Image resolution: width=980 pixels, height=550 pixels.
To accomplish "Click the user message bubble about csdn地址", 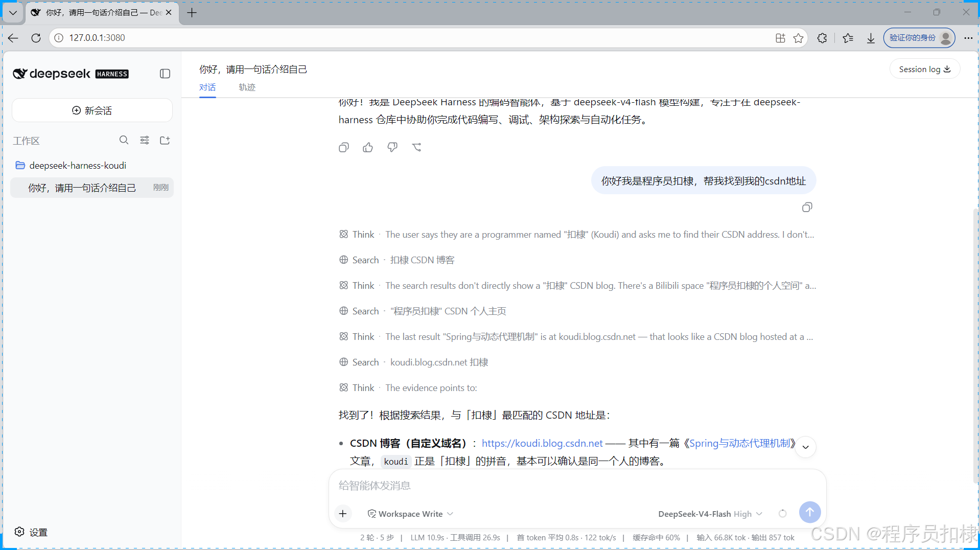I will (704, 180).
